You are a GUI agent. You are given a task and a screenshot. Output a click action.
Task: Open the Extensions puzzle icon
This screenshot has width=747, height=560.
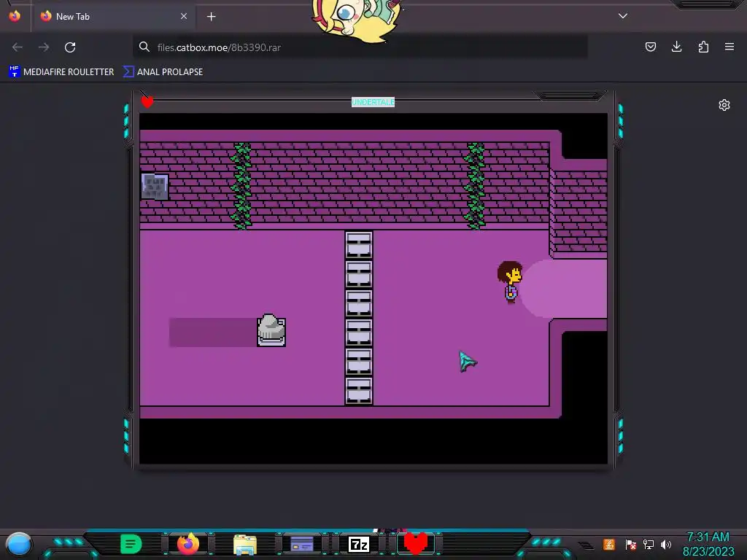coord(703,47)
